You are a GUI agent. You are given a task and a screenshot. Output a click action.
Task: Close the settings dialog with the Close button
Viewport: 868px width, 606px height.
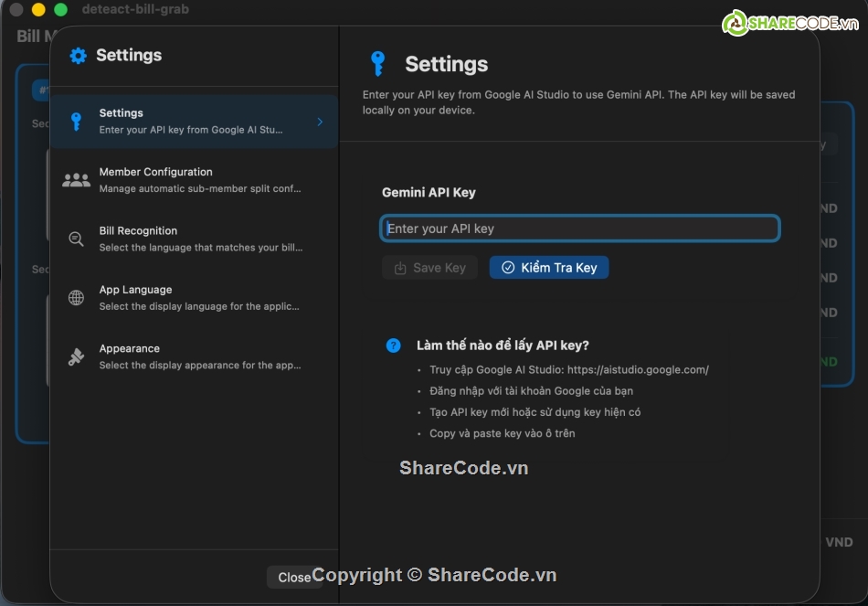tap(293, 577)
